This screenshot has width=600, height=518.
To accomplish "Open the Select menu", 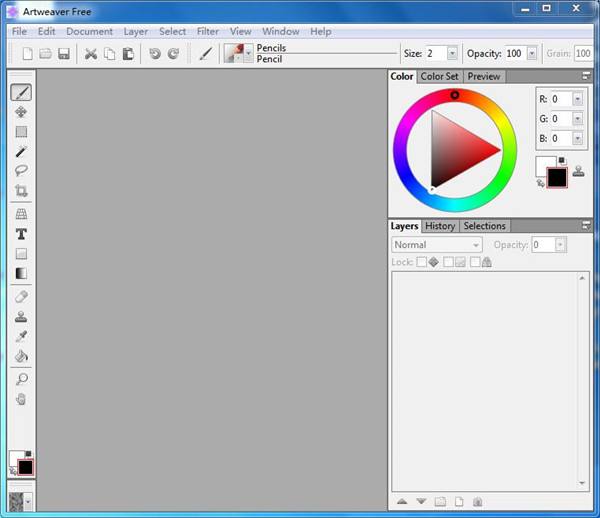I will 173,31.
